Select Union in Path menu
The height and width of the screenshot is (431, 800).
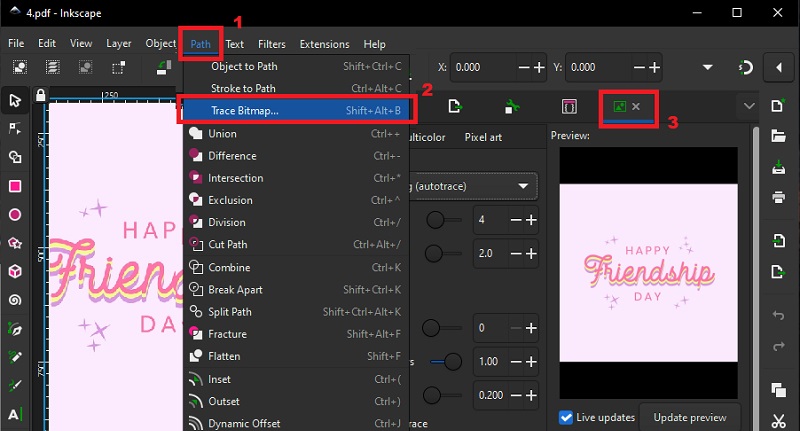pyautogui.click(x=296, y=134)
